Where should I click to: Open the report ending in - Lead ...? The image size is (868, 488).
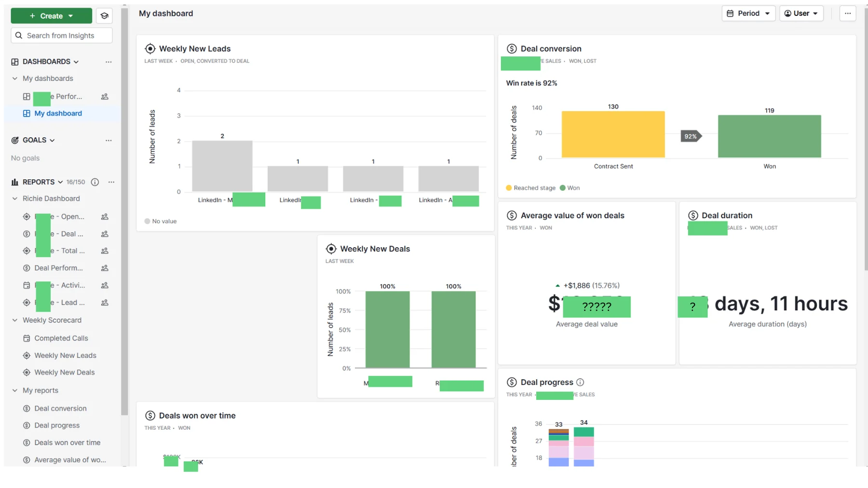(x=60, y=303)
